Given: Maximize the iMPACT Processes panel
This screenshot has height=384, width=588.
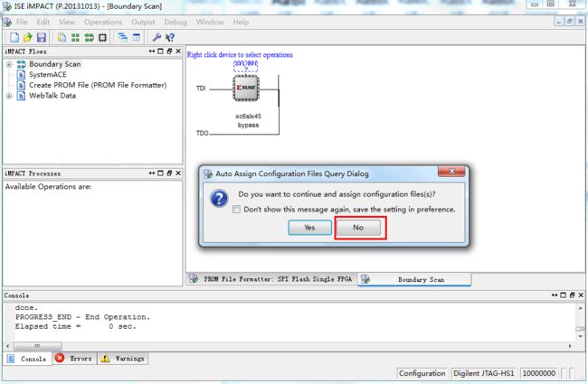Looking at the screenshot, I should click(x=160, y=173).
